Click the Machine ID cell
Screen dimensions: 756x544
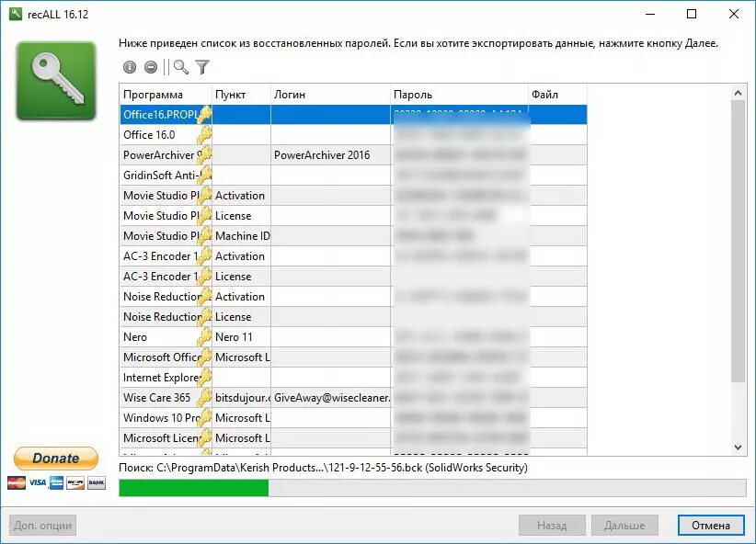pyautogui.click(x=241, y=236)
